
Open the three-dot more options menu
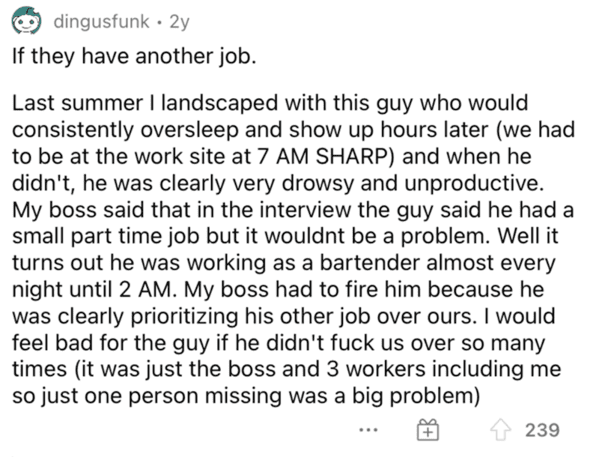(x=368, y=430)
